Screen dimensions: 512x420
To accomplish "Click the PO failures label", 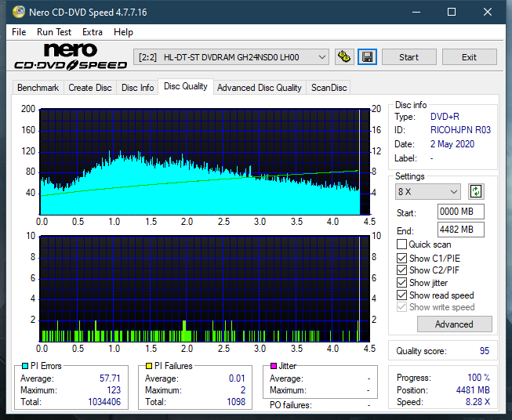I will pyautogui.click(x=291, y=405).
